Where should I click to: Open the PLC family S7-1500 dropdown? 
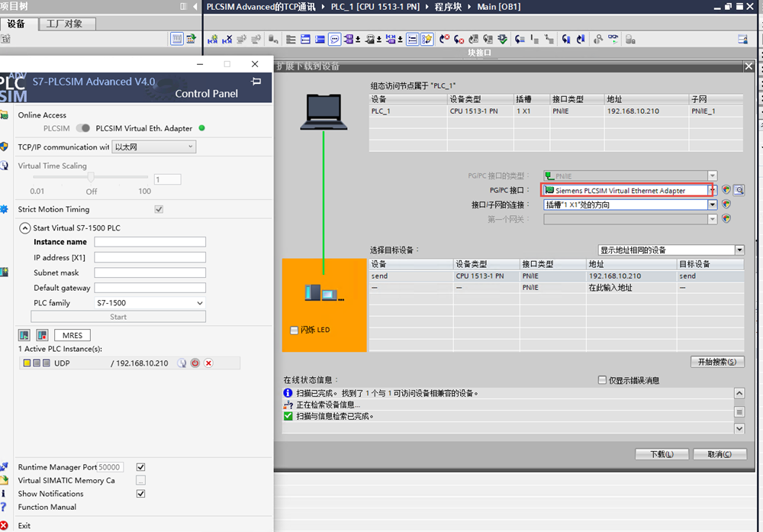(x=150, y=303)
